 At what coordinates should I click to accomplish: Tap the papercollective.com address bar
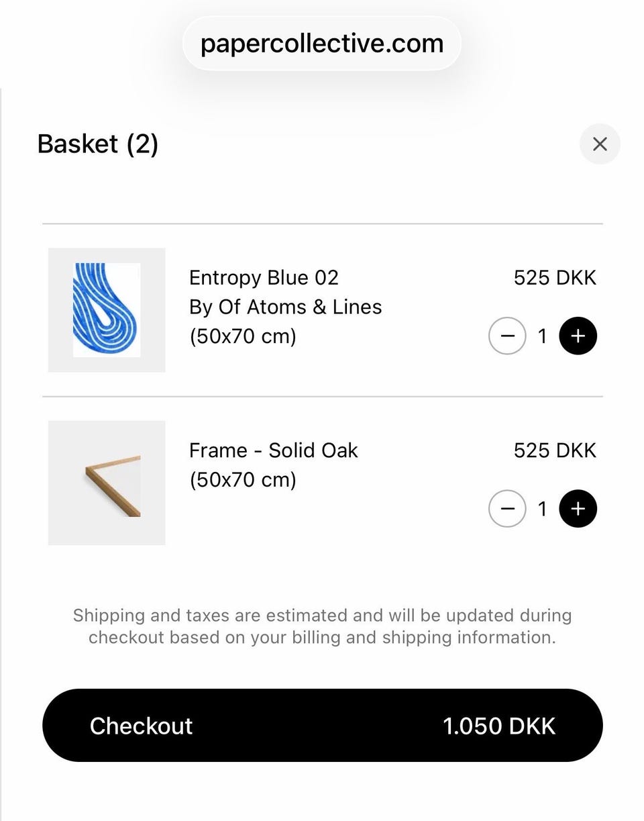[x=322, y=44]
